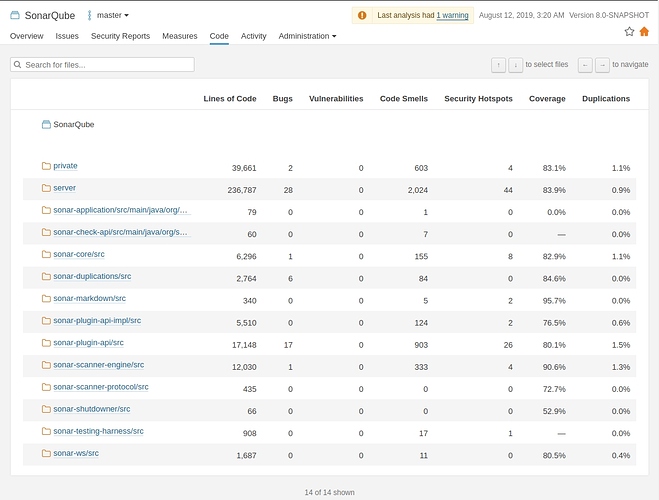
Task: Click the Security Hotspots column header
Action: tap(478, 99)
